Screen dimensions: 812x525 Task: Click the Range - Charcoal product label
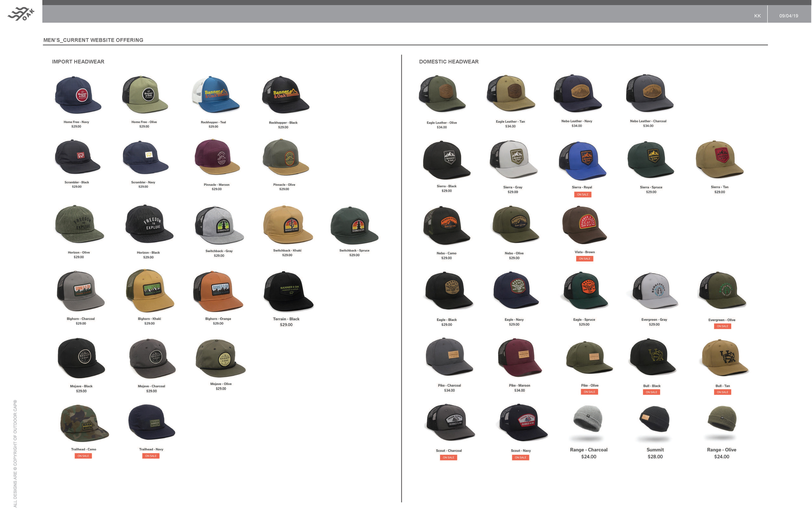588,450
